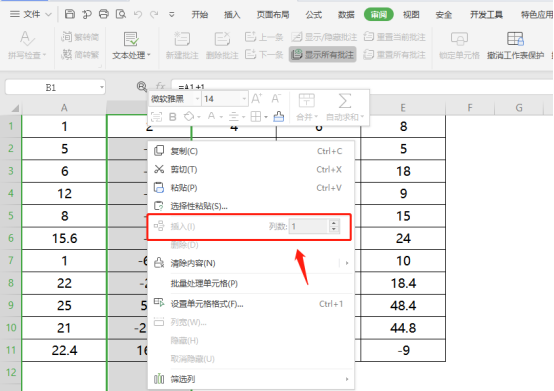Choose 粘贴(P) from context menu
Viewport: 554px width, 391px height.
coord(251,188)
